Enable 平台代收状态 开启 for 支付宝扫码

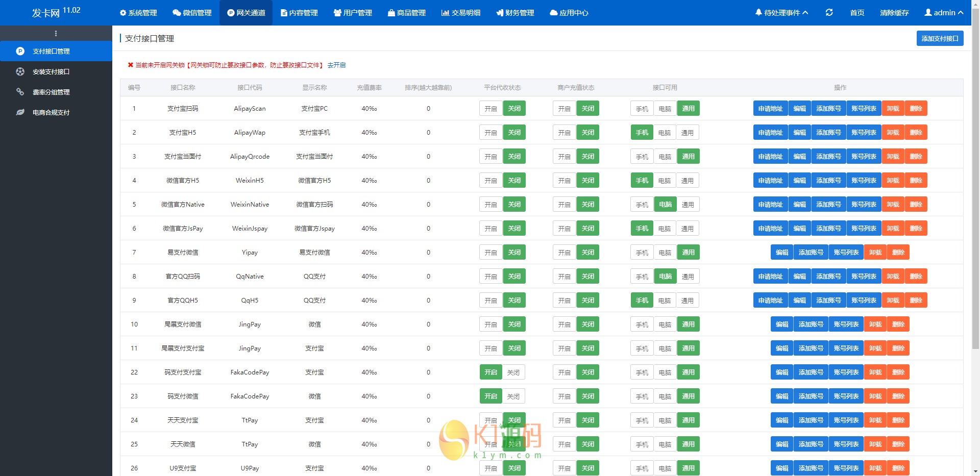(x=491, y=109)
